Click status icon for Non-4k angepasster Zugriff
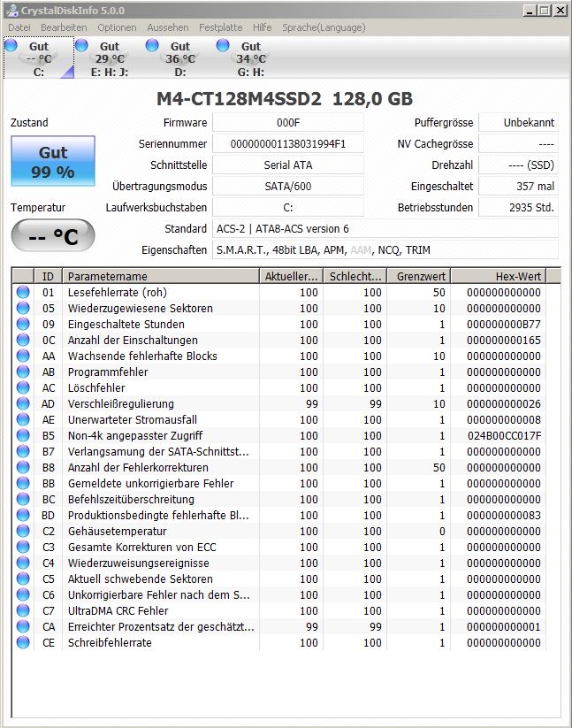Image resolution: width=572 pixels, height=728 pixels. click(x=23, y=435)
